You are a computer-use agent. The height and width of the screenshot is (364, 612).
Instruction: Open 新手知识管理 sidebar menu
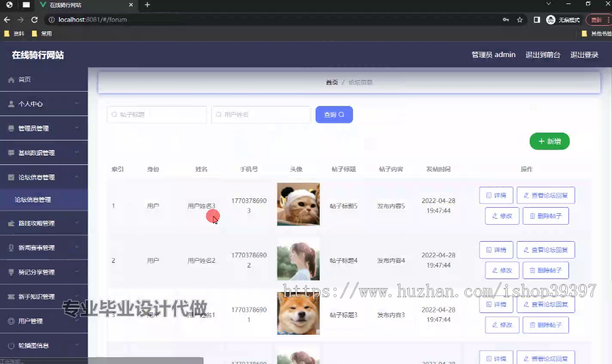pyautogui.click(x=44, y=297)
